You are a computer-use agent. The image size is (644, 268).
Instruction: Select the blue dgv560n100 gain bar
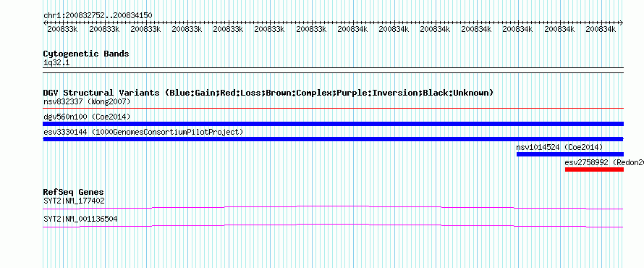[x=333, y=124]
